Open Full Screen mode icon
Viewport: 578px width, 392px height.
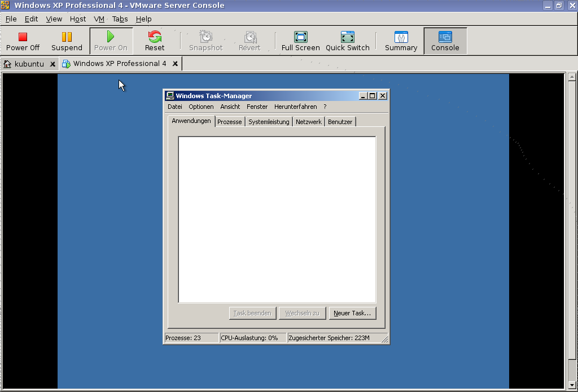pyautogui.click(x=301, y=37)
